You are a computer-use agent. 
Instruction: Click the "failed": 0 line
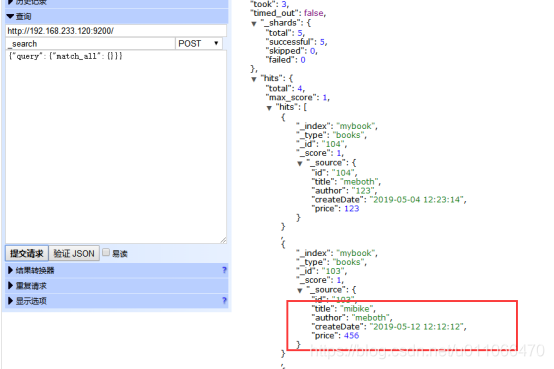click(x=285, y=60)
